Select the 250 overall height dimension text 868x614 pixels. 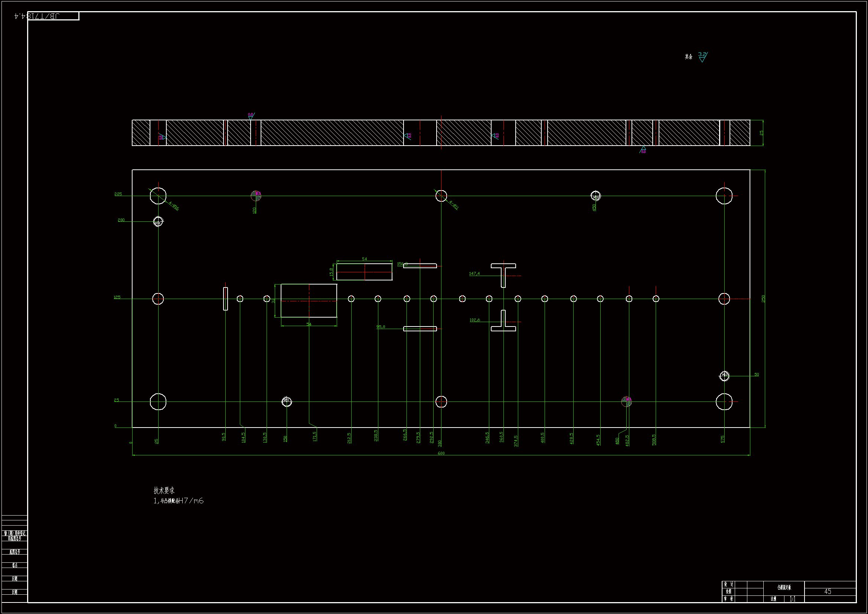[763, 299]
